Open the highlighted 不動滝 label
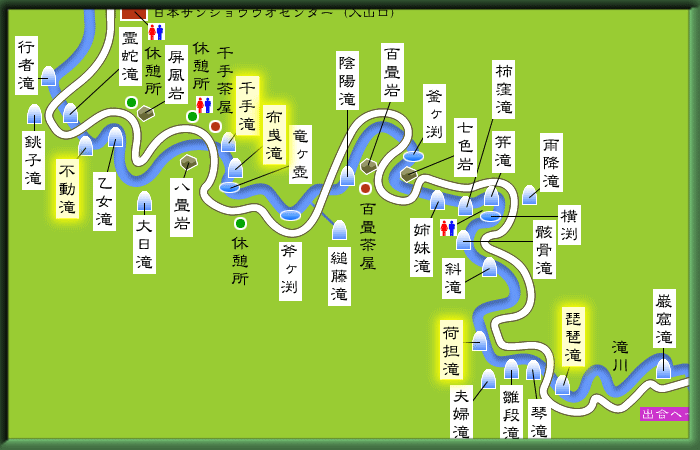 click(x=67, y=189)
